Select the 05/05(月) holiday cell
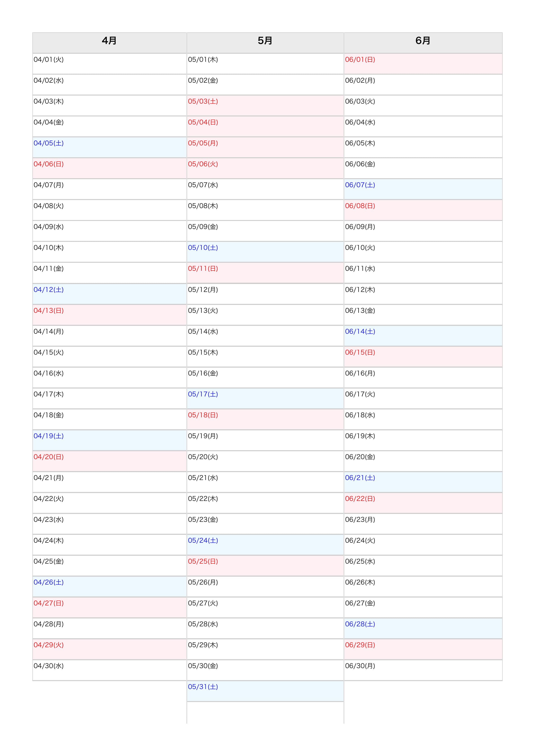The height and width of the screenshot is (756, 535). point(265,147)
